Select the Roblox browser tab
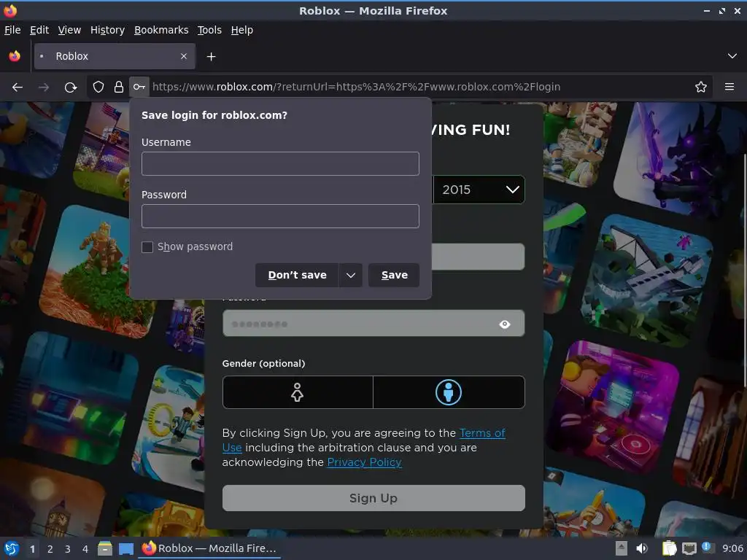This screenshot has width=747, height=560. pyautogui.click(x=115, y=56)
